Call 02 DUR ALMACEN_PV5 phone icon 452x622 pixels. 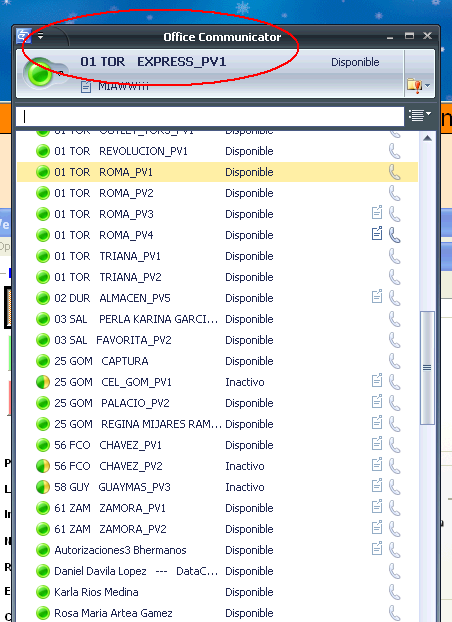394,298
